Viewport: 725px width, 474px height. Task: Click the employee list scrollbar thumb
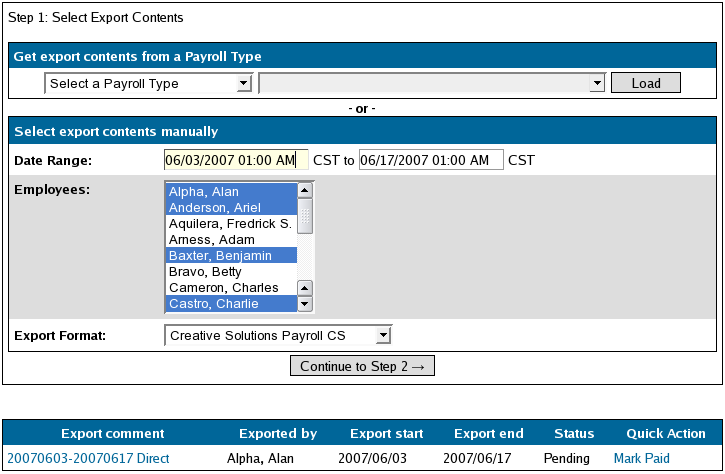[x=305, y=216]
